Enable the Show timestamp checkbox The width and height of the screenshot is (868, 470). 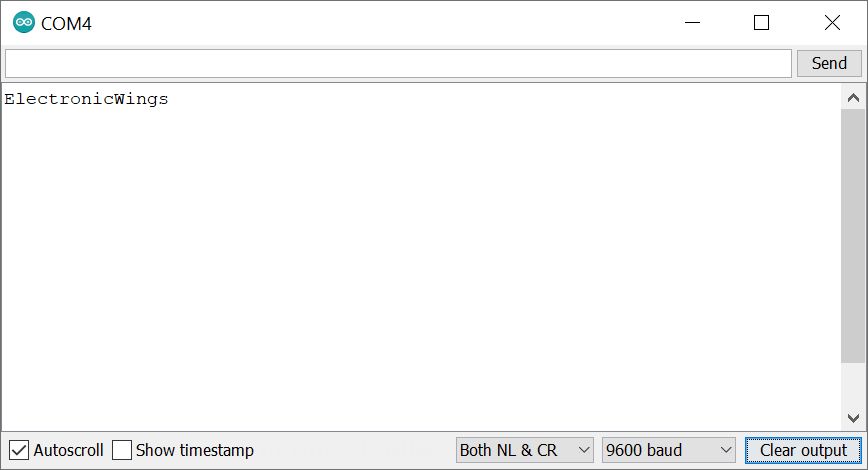click(122, 450)
